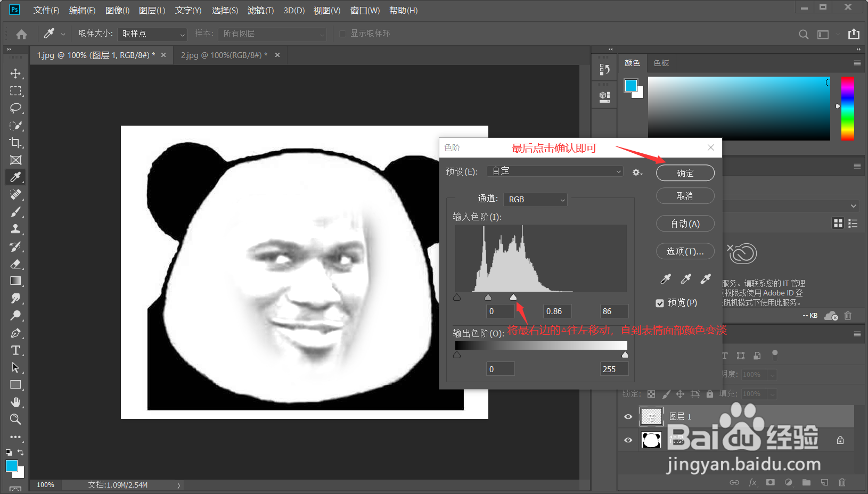This screenshot has width=868, height=494.
Task: Open the 通道 RGB dropdown
Action: click(x=535, y=199)
